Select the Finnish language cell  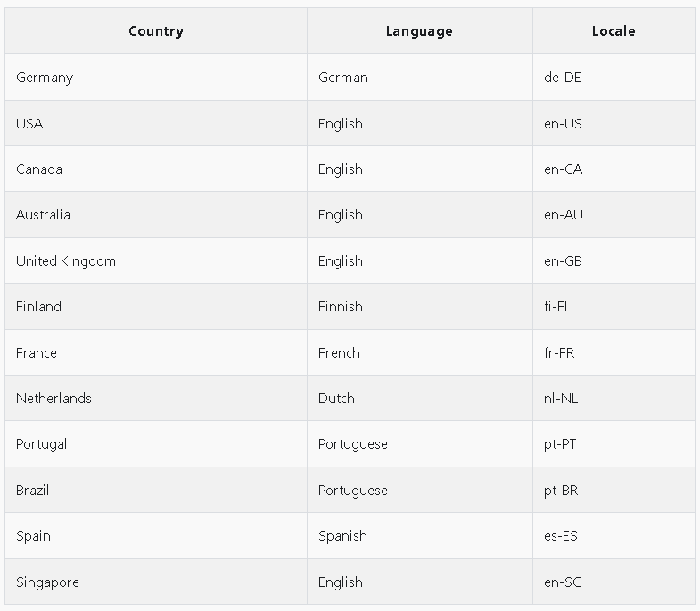[x=341, y=307]
